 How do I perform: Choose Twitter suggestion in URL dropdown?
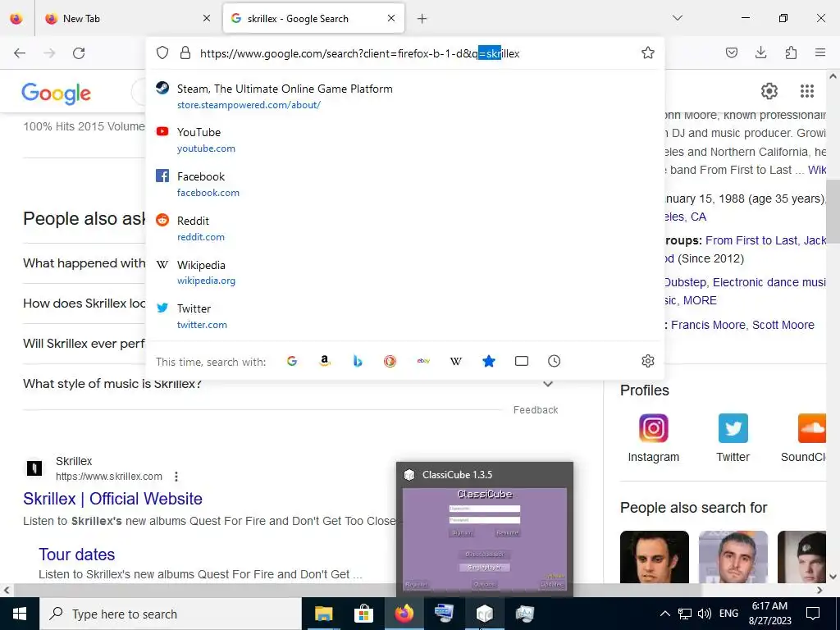(x=405, y=316)
